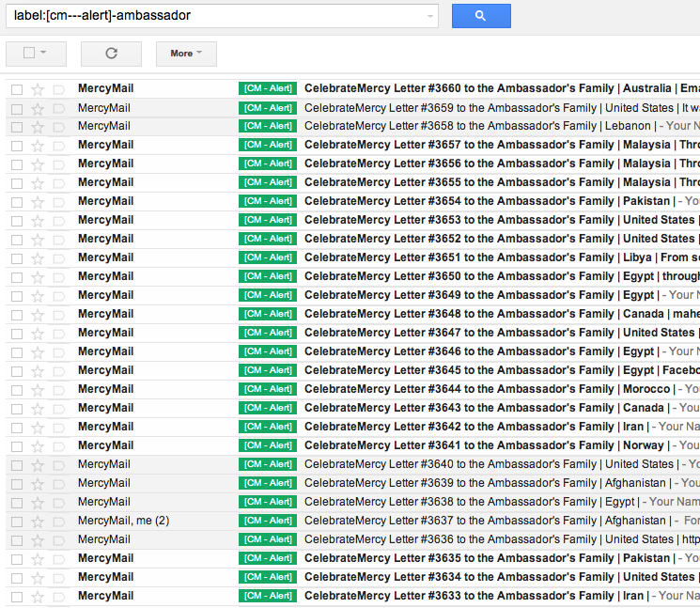Viewport: 700px width, 608px height.
Task: Star the Letter #3659 email
Action: 38,109
